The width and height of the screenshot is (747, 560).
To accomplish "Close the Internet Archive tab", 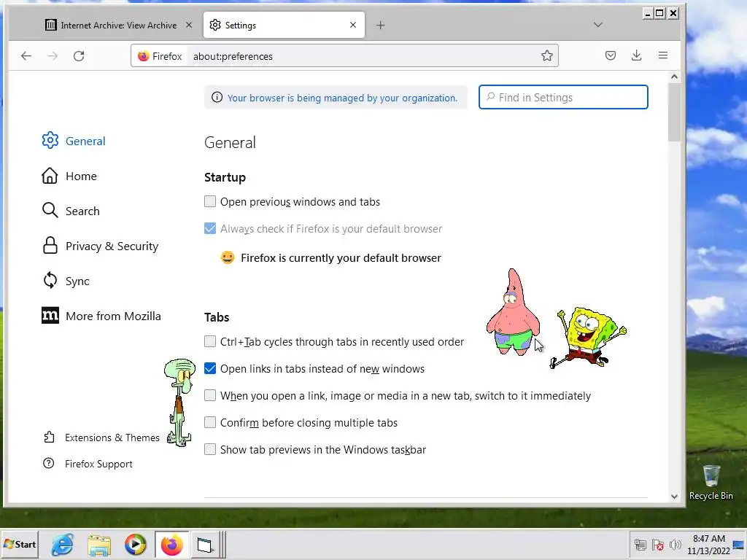I will 189,25.
